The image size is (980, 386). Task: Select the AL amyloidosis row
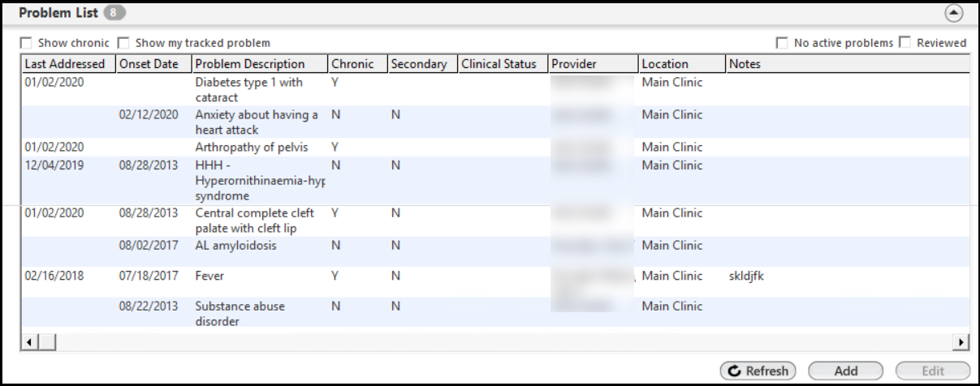click(x=235, y=246)
